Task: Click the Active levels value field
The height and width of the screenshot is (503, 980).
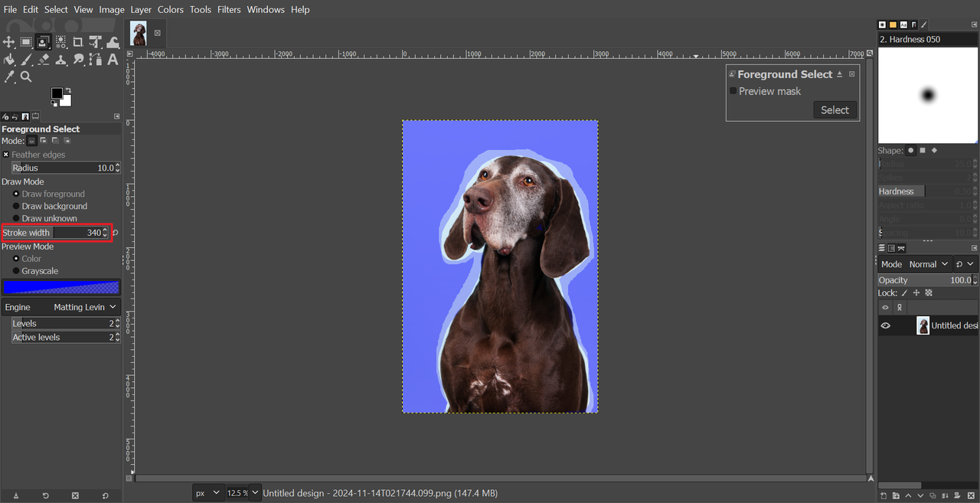Action: click(x=66, y=337)
